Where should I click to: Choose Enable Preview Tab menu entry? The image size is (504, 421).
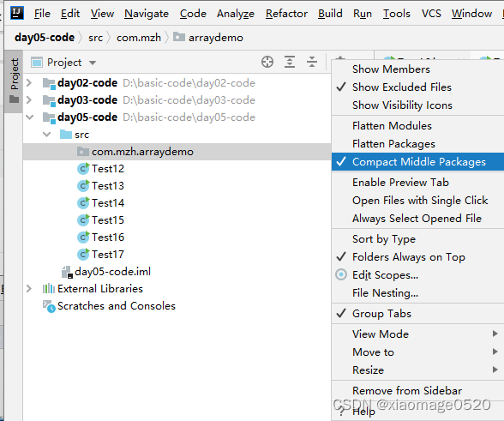click(418, 183)
